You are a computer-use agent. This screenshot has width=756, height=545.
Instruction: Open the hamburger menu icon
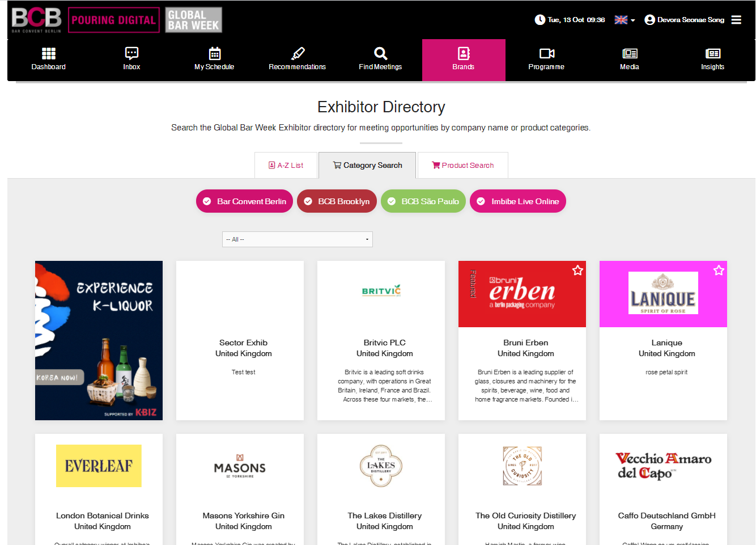[x=736, y=20]
